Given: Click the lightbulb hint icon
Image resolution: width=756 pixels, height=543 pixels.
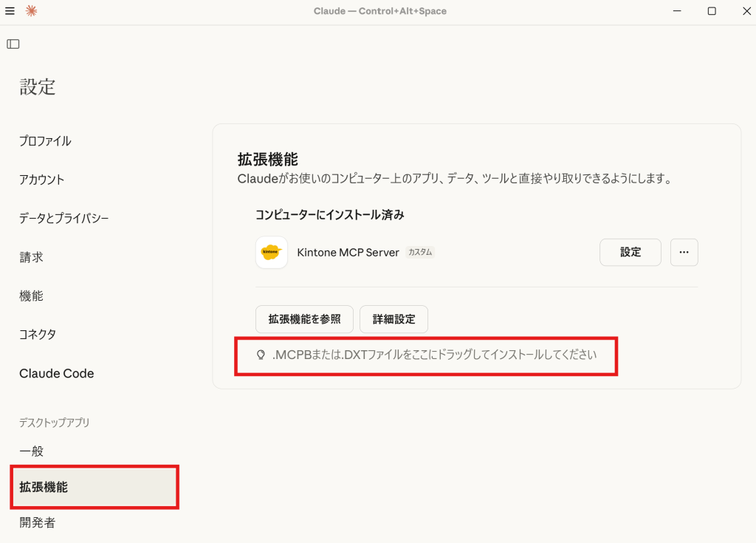Looking at the screenshot, I should point(261,355).
